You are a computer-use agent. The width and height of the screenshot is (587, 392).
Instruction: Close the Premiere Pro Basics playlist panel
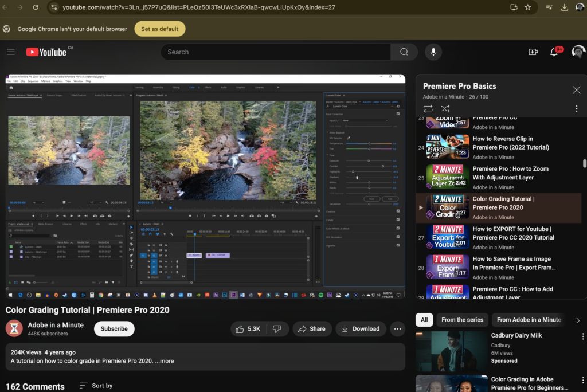(x=577, y=90)
